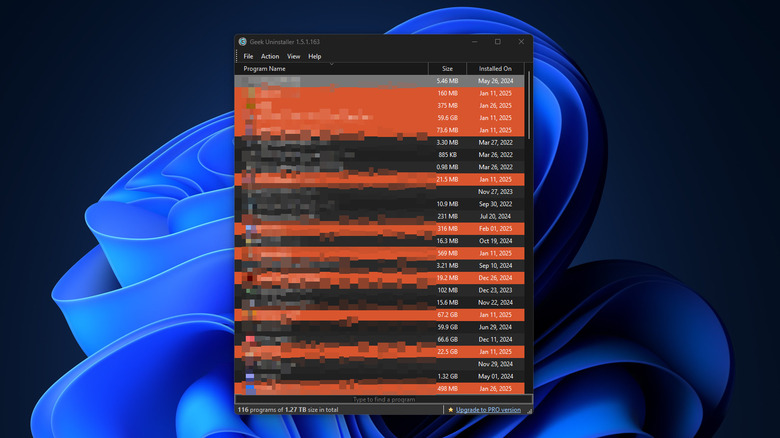Image resolution: width=780 pixels, height=438 pixels.
Task: Select the row sized 21.5 MB
Action: 380,179
